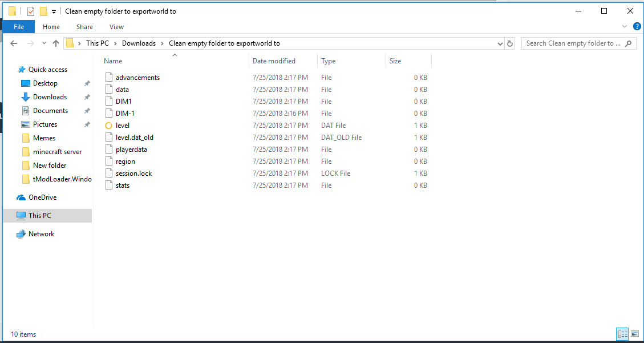Open recent locations dropdown arrow
This screenshot has width=644, height=343.
[44, 43]
